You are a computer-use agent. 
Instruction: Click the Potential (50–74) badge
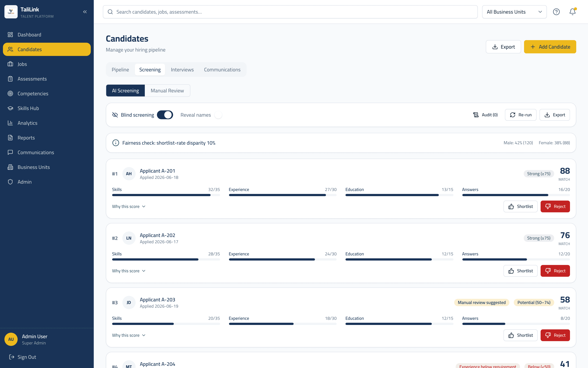[x=534, y=302]
